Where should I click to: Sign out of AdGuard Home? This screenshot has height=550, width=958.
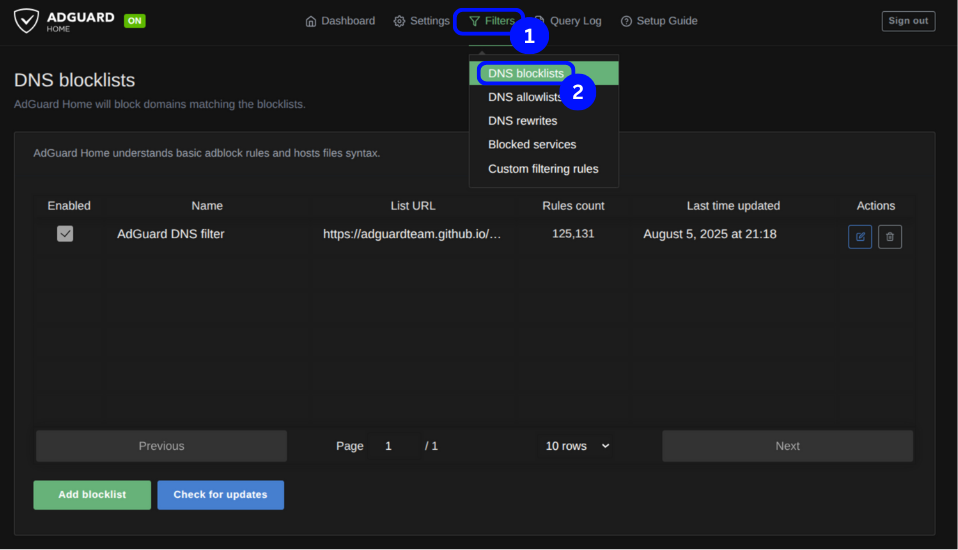point(908,21)
